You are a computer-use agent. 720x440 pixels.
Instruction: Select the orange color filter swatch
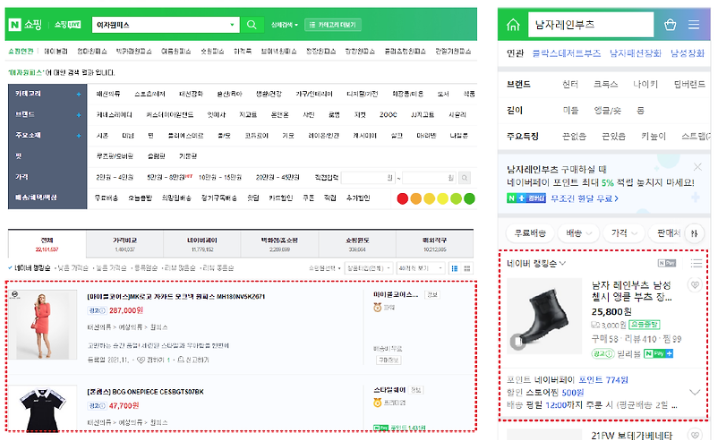[416, 199]
